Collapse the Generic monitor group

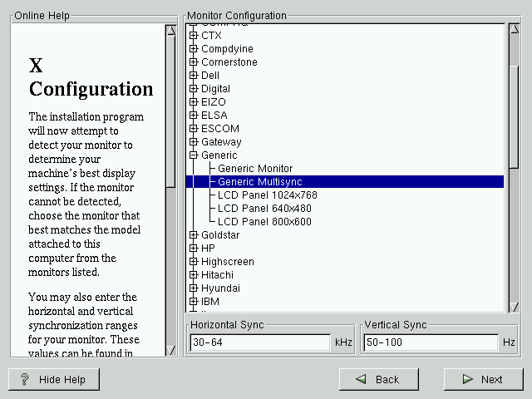194,155
